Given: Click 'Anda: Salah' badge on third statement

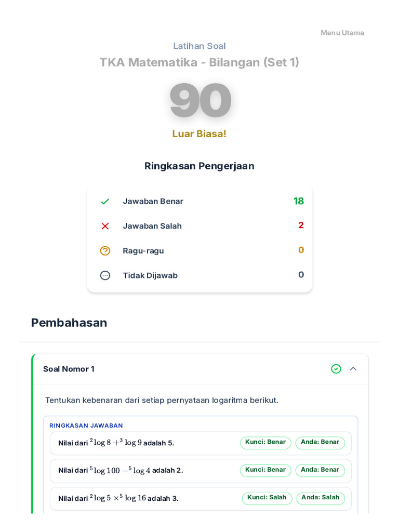Looking at the screenshot, I should tap(321, 498).
